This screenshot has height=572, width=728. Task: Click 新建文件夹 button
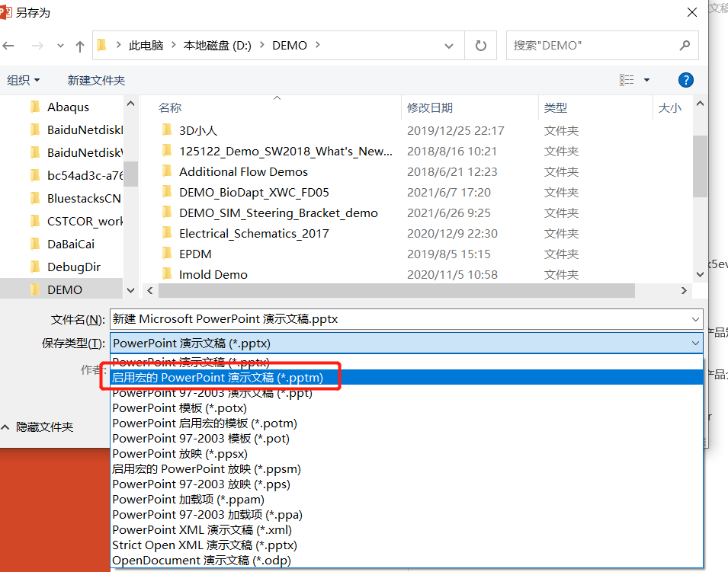point(96,80)
